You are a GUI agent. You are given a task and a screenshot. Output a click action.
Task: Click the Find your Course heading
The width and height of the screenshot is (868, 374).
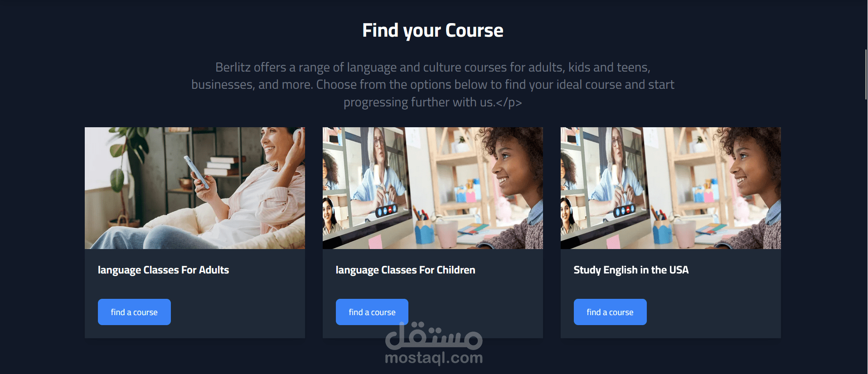[433, 30]
